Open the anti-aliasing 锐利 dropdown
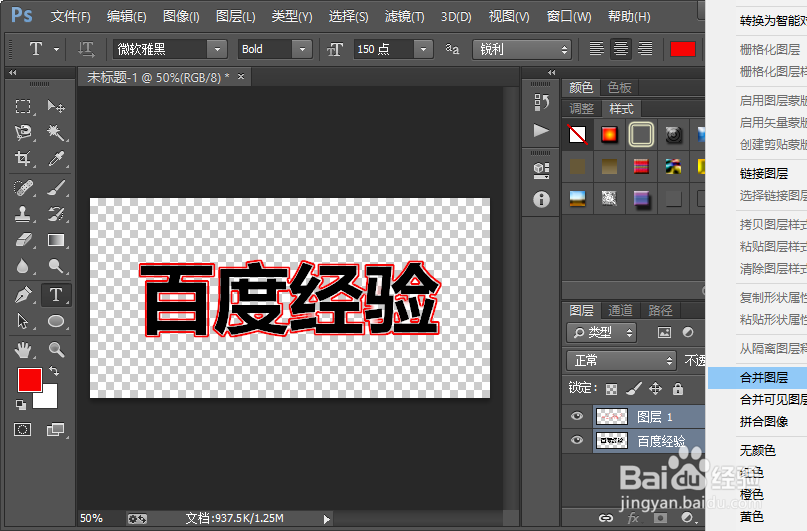 (522, 49)
